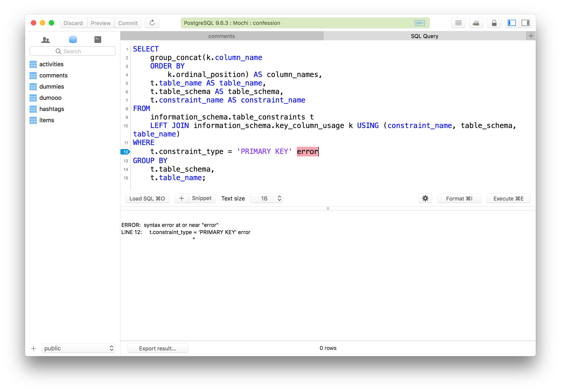Click the Format button
This screenshot has height=392, width=561.
pyautogui.click(x=459, y=198)
